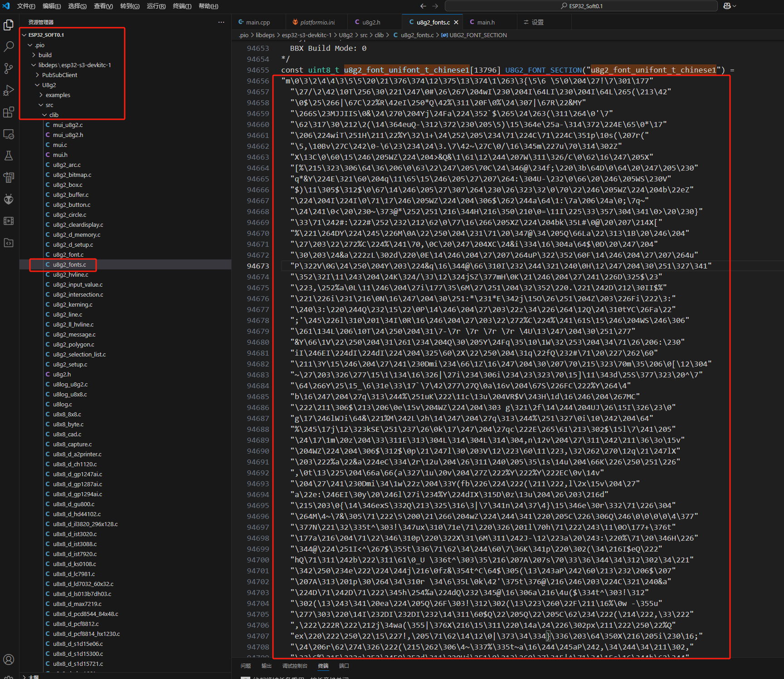Open the PlatformIO alien icon view
This screenshot has width=784, height=679.
[9, 199]
